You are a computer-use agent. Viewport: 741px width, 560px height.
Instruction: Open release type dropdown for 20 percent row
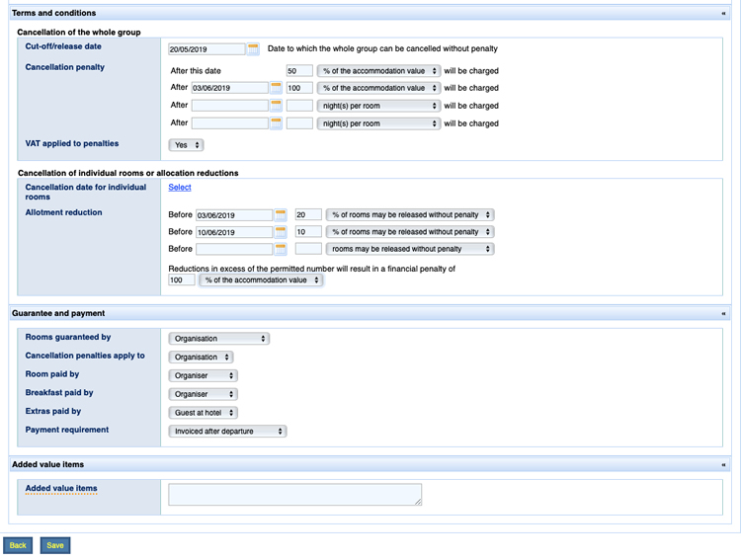tap(410, 214)
